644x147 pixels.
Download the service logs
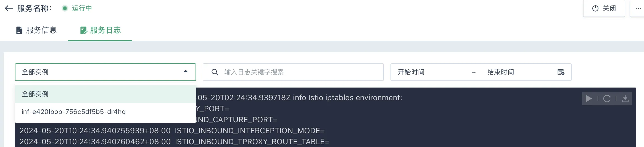pos(625,99)
